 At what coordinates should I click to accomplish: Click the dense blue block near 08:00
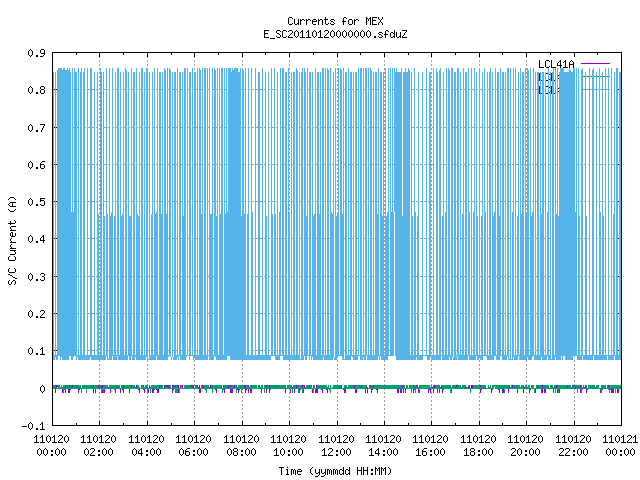point(236,214)
